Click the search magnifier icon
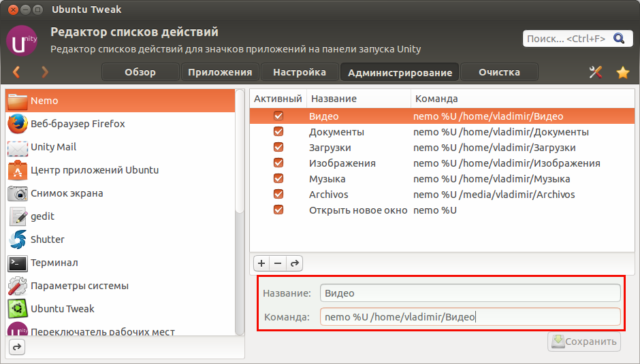 click(619, 38)
